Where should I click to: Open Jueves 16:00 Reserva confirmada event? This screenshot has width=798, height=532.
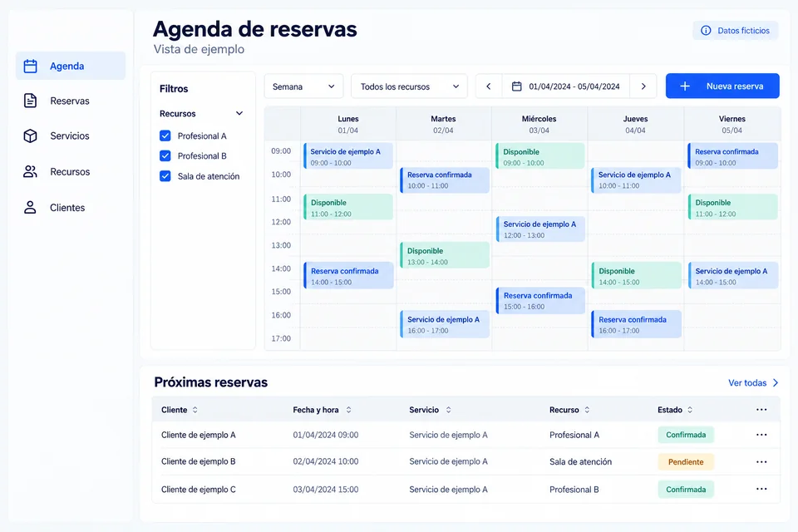(x=636, y=324)
